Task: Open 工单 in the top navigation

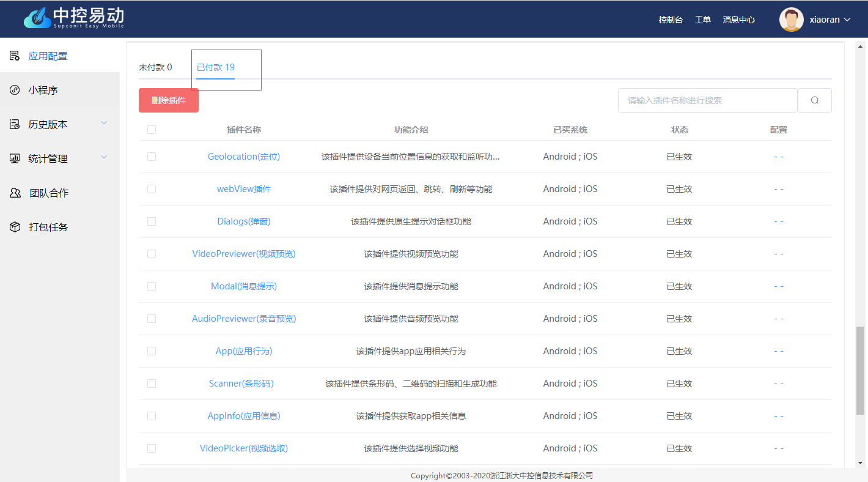Action: pyautogui.click(x=703, y=20)
